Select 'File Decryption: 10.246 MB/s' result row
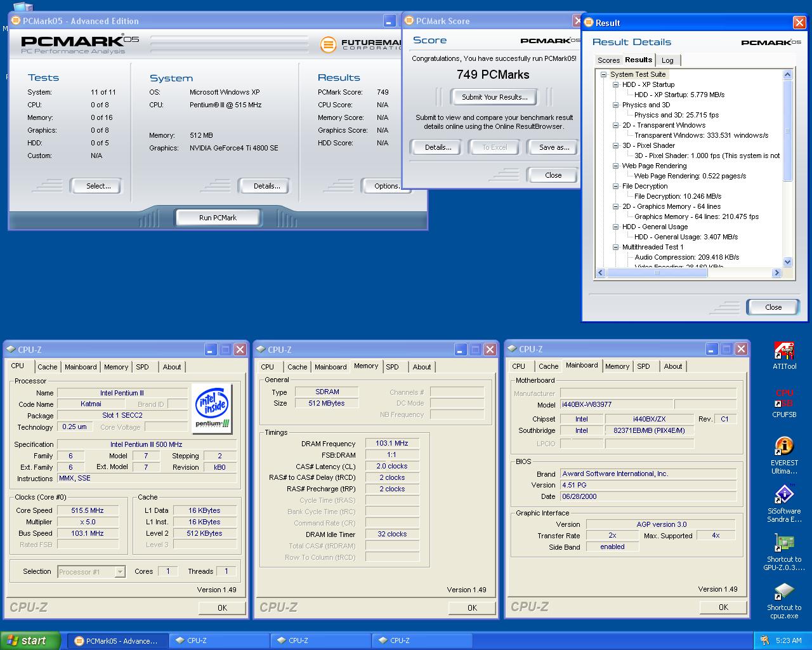This screenshot has width=812, height=650. click(678, 196)
